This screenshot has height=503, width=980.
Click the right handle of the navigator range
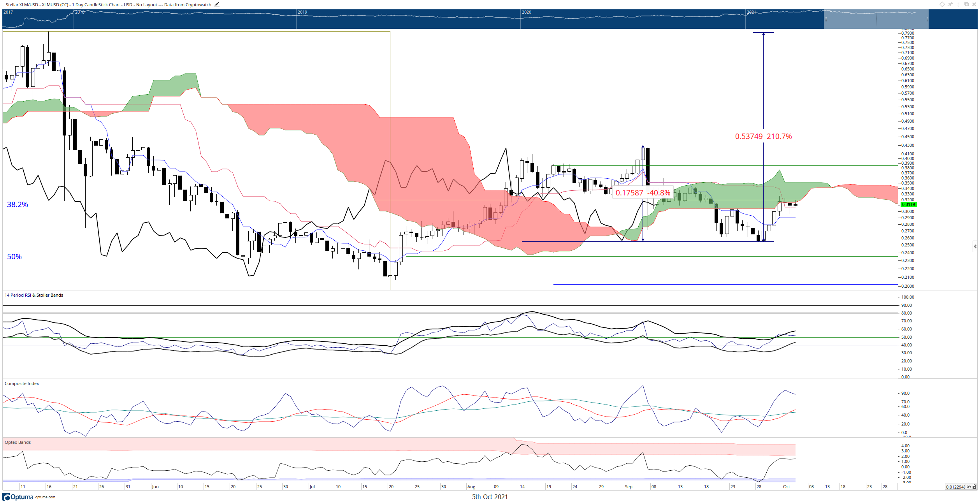click(927, 19)
